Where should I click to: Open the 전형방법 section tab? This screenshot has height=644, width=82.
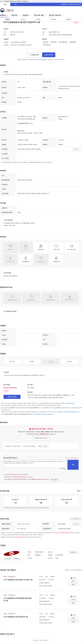[x=68, y=19]
